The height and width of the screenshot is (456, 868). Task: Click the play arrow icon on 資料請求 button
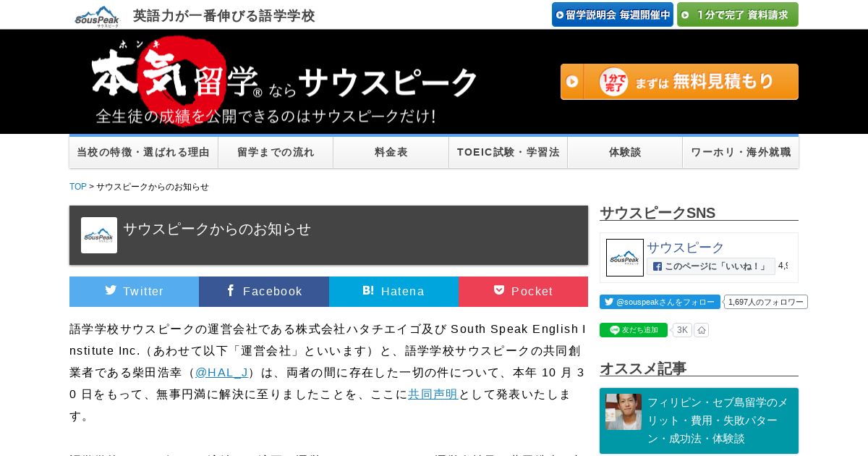[x=685, y=14]
